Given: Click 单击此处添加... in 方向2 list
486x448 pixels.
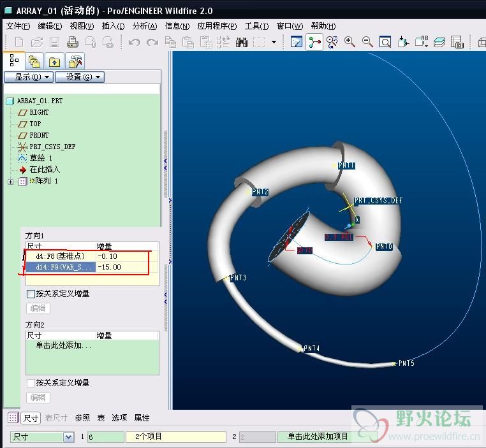Looking at the screenshot, I should click(x=63, y=345).
